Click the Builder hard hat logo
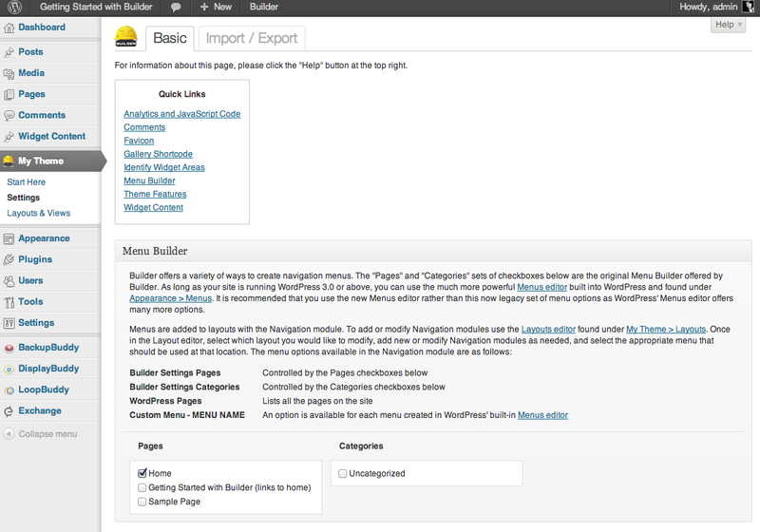 126,36
